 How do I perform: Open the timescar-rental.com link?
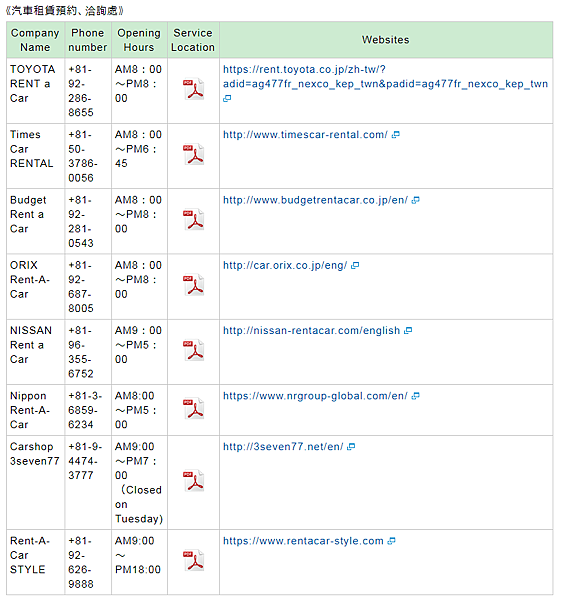pos(305,135)
